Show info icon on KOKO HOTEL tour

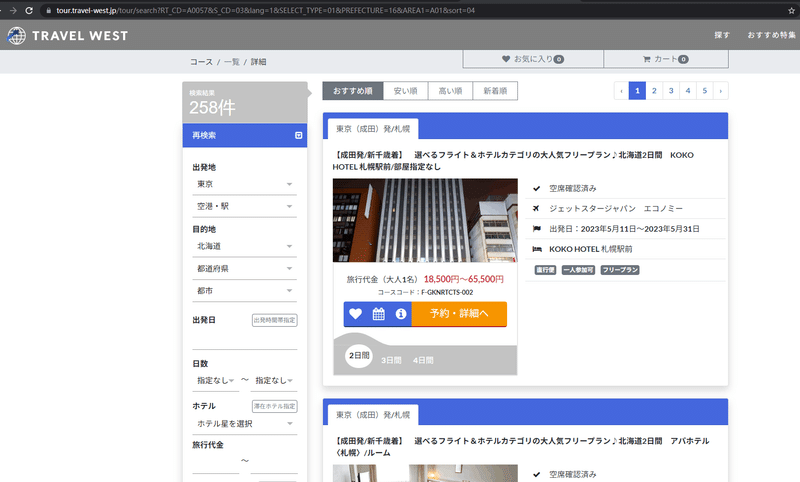pyautogui.click(x=401, y=314)
